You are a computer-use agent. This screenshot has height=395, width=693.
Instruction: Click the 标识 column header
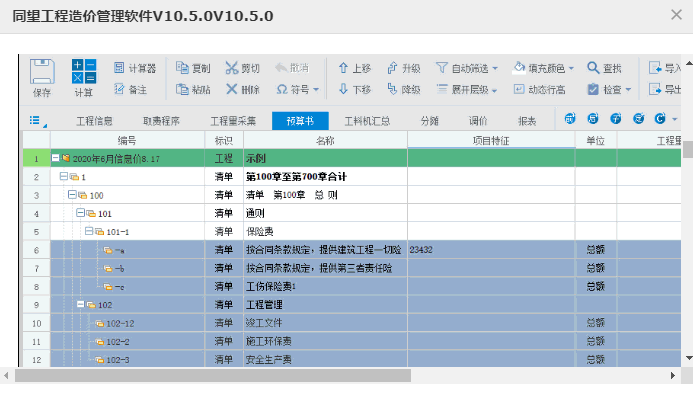[x=224, y=141]
